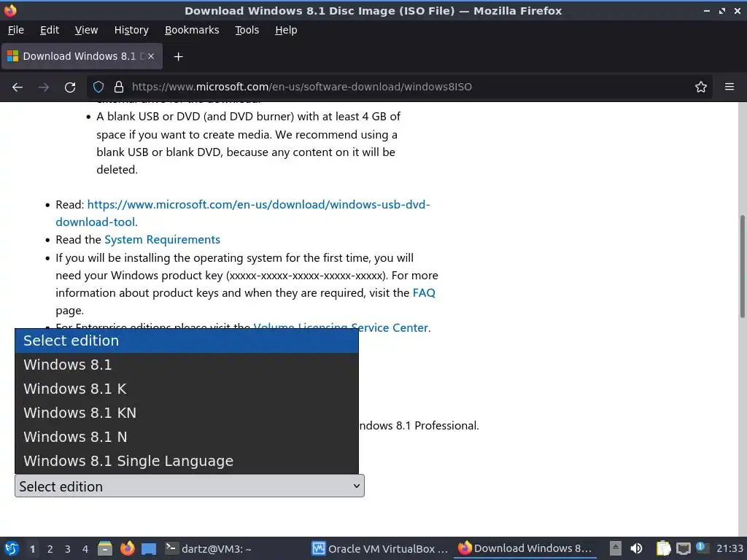Launch the file manager from the panel
This screenshot has height=560, width=747.
[105, 548]
